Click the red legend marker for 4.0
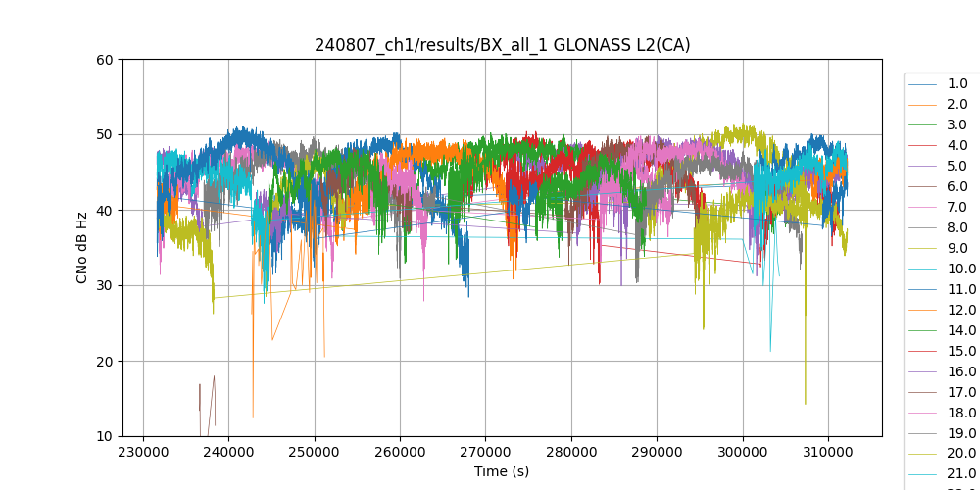 coord(924,146)
